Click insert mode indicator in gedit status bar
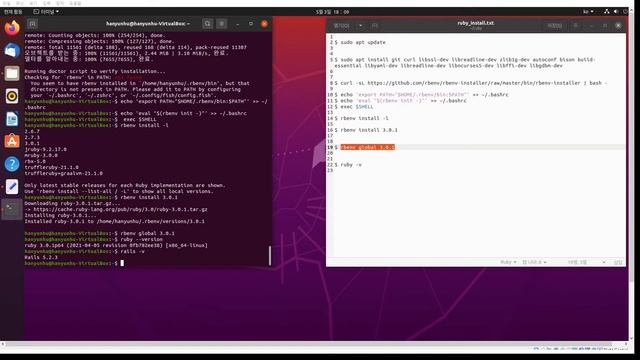This screenshot has width=640, height=360. pyautogui.click(x=618, y=262)
